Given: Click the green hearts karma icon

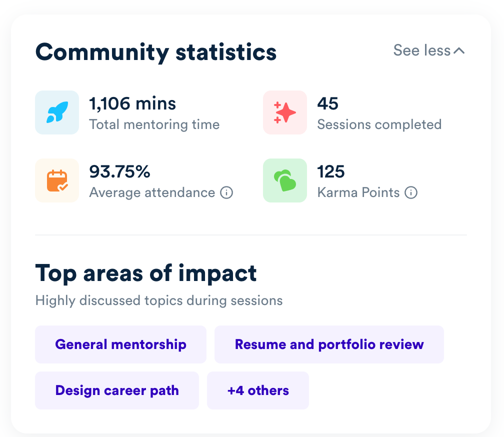Looking at the screenshot, I should (x=285, y=180).
